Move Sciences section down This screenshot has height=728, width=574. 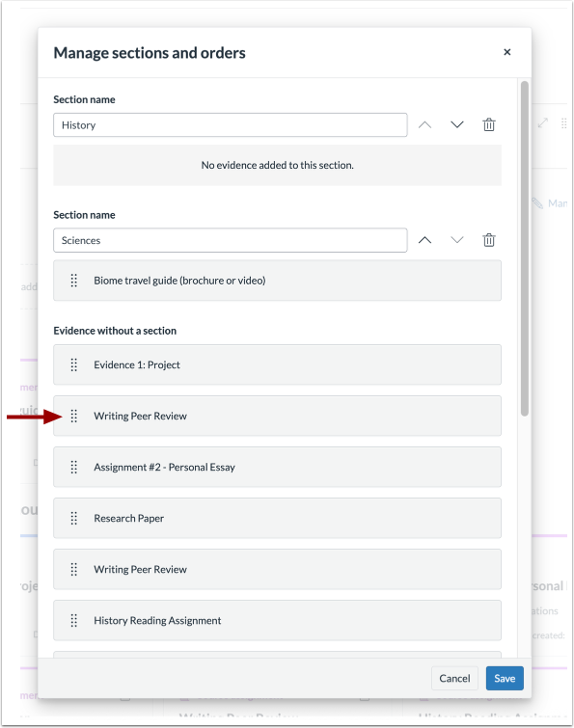pyautogui.click(x=457, y=240)
